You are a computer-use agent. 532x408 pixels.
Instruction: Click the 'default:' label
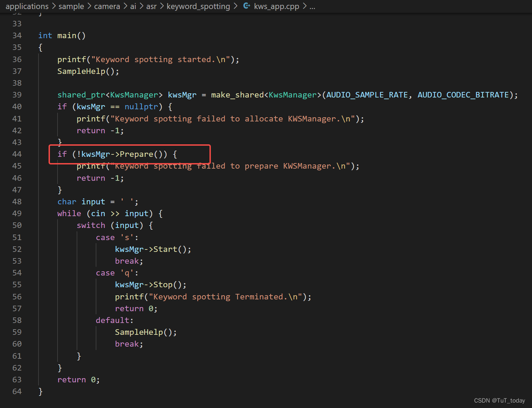point(114,320)
